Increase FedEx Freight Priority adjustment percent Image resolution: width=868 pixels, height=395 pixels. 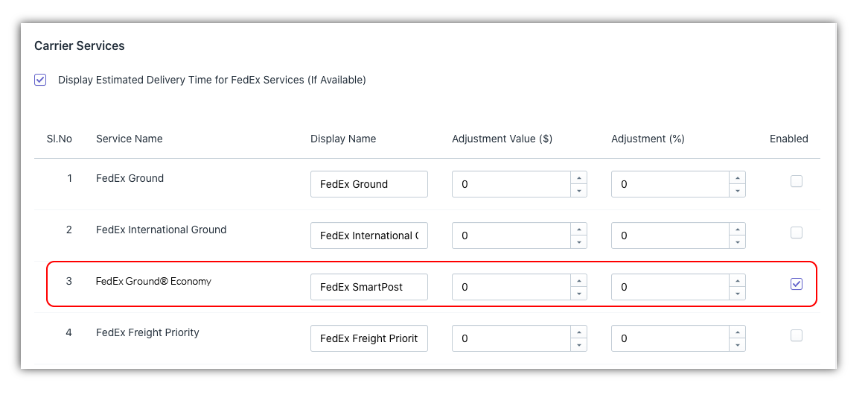[x=738, y=332]
